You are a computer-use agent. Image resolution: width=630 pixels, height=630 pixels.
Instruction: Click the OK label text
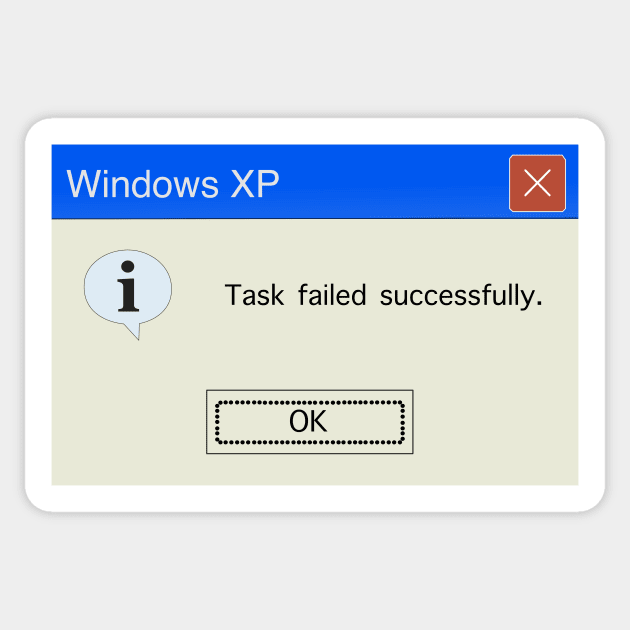pyautogui.click(x=308, y=421)
